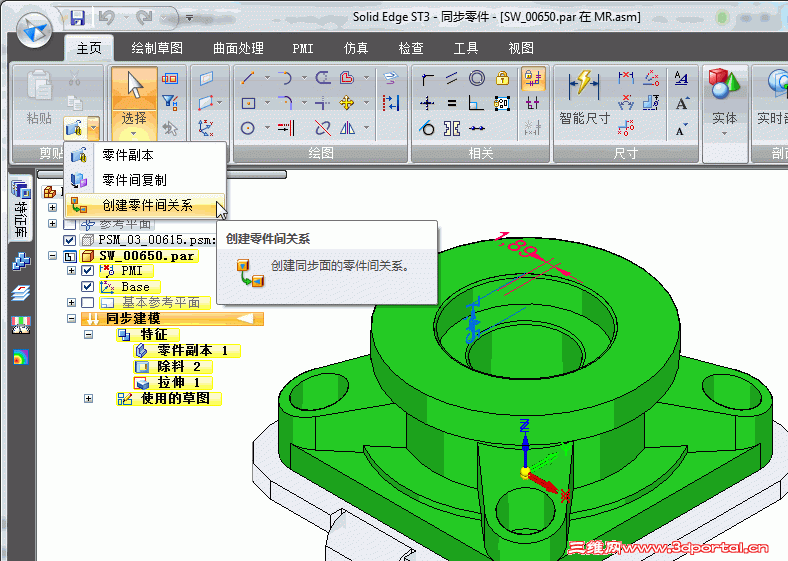Close the part copy dropdown arrow

coord(93,128)
